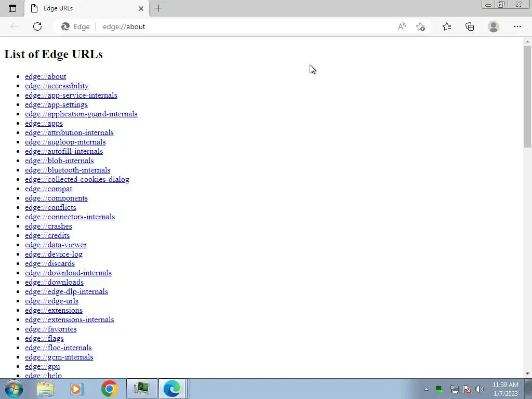Open the tab actions menu icon
This screenshot has height=399, width=532.
click(12, 8)
